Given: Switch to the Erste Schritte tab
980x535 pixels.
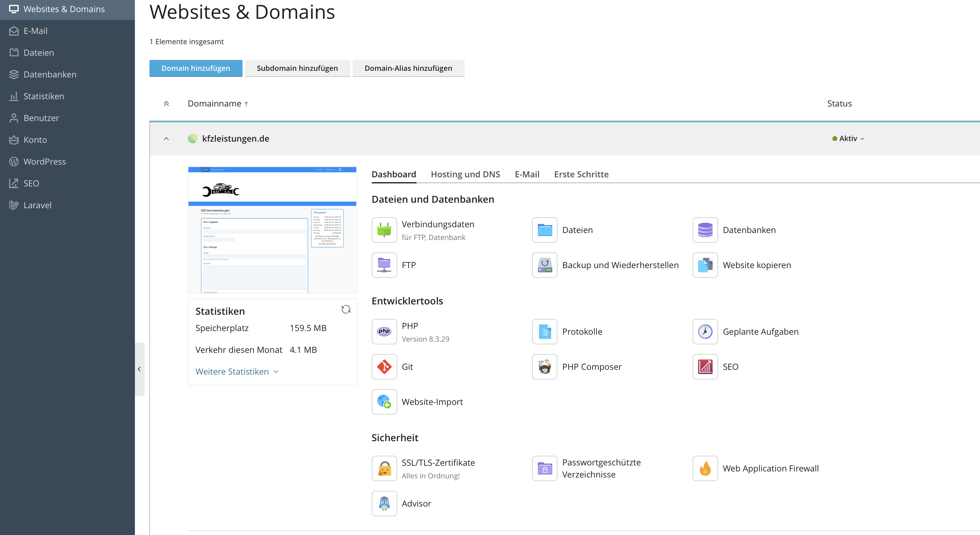Looking at the screenshot, I should (x=581, y=174).
